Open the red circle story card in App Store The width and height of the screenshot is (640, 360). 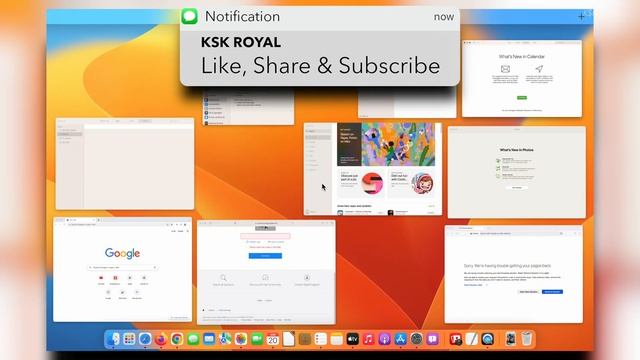click(361, 183)
